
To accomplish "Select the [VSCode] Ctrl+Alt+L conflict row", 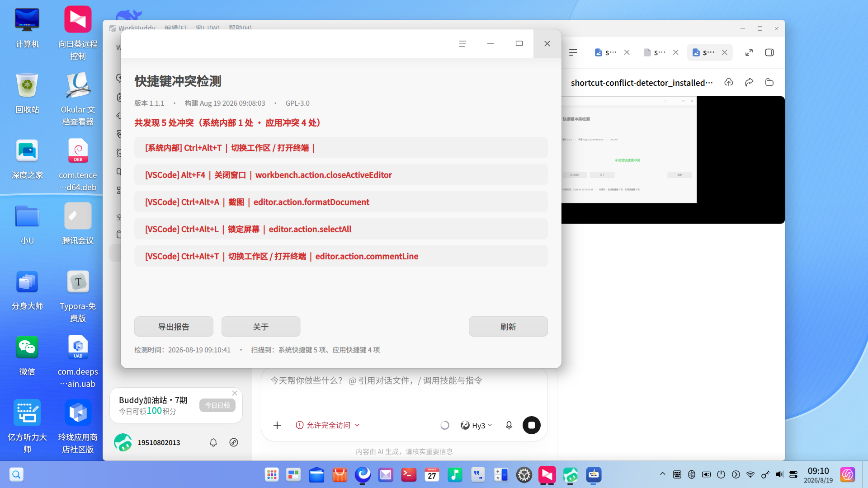I will pyautogui.click(x=341, y=229).
